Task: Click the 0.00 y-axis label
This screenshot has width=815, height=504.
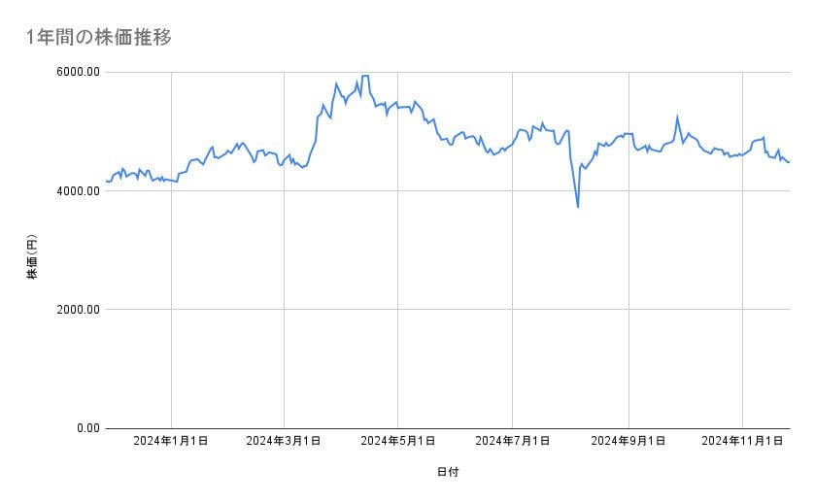Action: click(86, 428)
